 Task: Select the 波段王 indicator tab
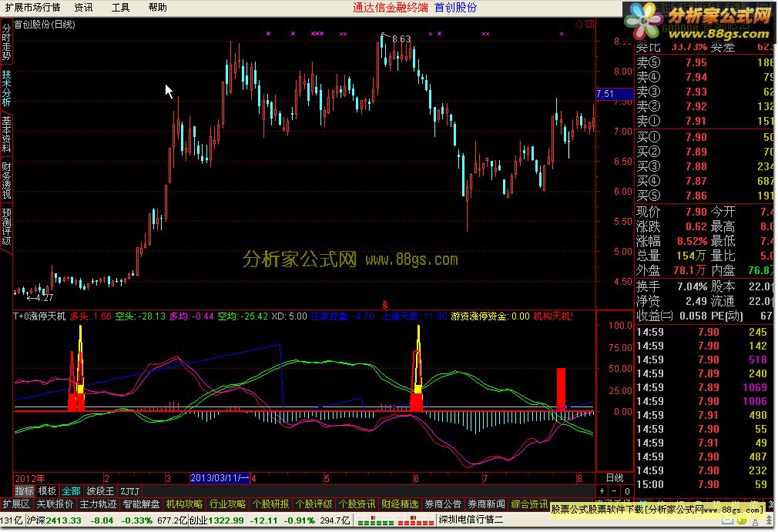tap(100, 491)
